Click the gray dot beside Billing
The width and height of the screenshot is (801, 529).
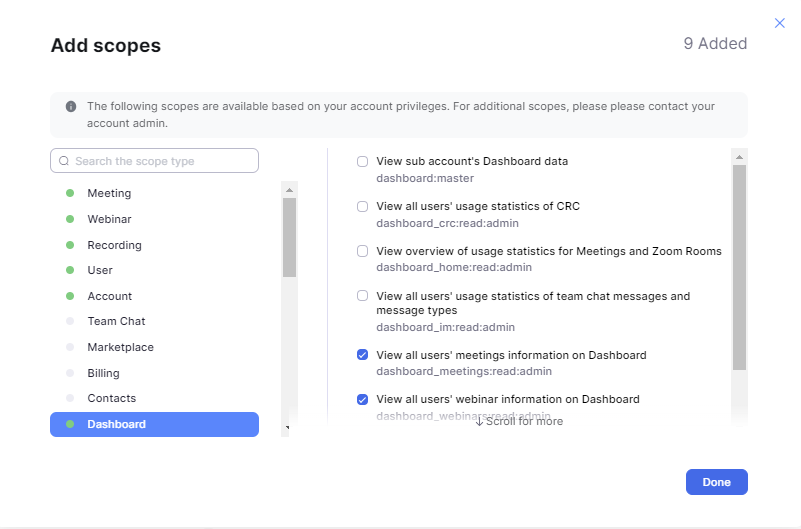click(70, 373)
